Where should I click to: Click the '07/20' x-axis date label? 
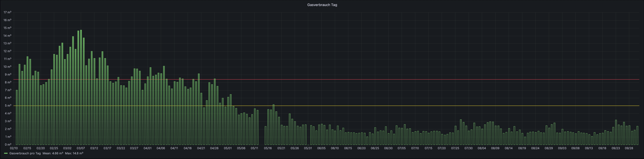click(442, 148)
